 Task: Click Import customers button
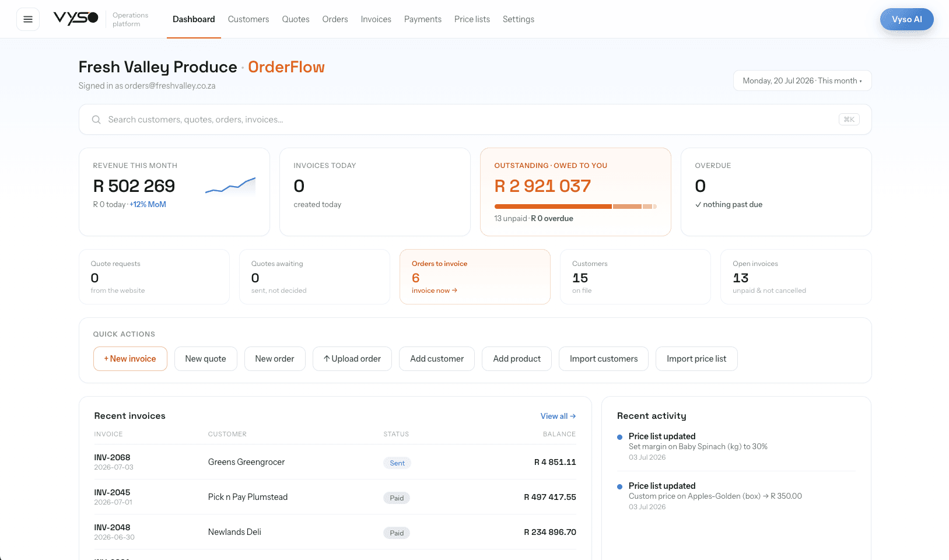[604, 359]
